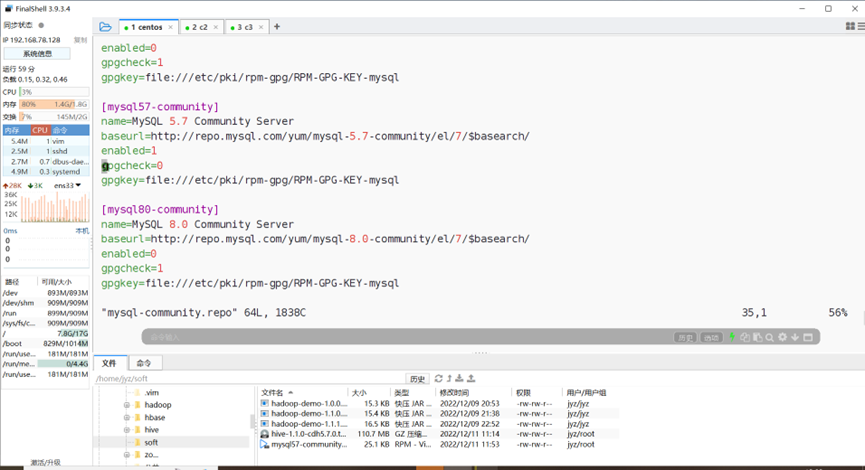
Task: Click the down-arrow scroll-to-bottom icon
Action: coord(795,337)
